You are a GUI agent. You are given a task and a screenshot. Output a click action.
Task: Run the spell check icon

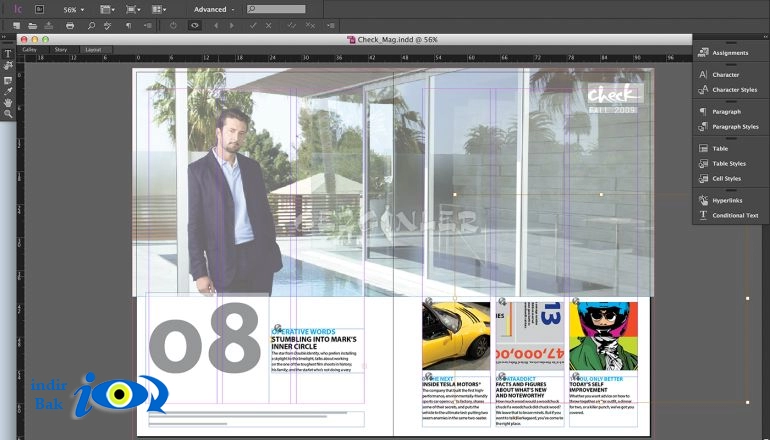(x=108, y=26)
